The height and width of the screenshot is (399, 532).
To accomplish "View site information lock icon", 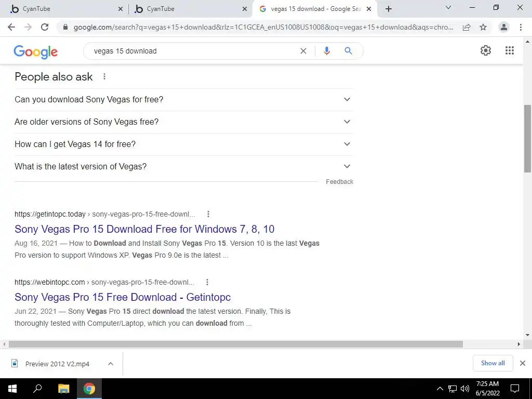I will click(65, 27).
